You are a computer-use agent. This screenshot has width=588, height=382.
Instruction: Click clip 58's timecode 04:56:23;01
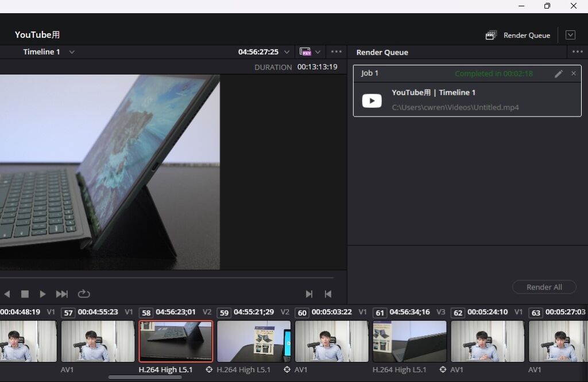(x=176, y=312)
